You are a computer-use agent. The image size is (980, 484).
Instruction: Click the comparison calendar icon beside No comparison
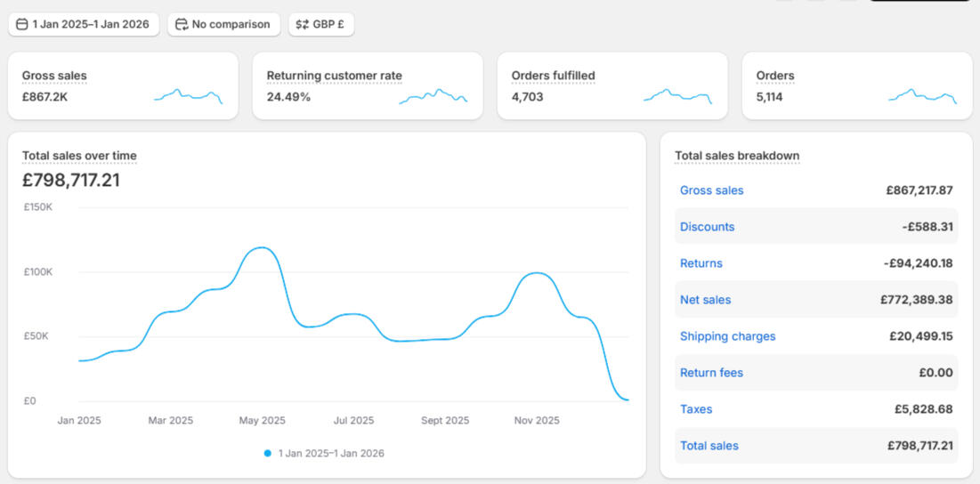click(182, 25)
